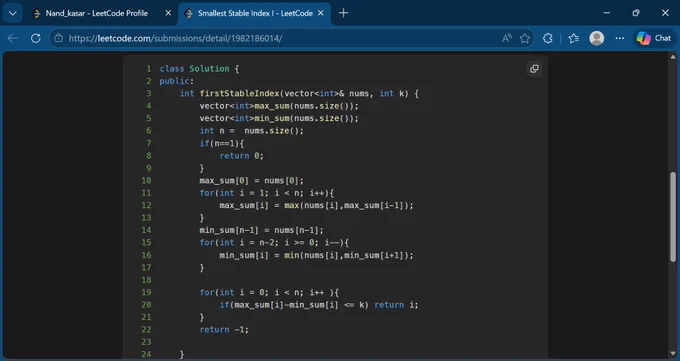The width and height of the screenshot is (680, 361).
Task: Open the tab search dropdown chevron
Action: [13, 13]
